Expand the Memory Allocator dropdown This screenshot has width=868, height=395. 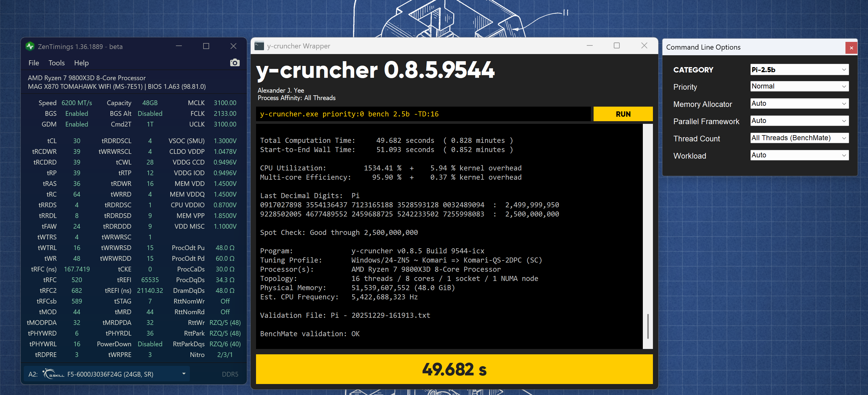click(x=799, y=104)
